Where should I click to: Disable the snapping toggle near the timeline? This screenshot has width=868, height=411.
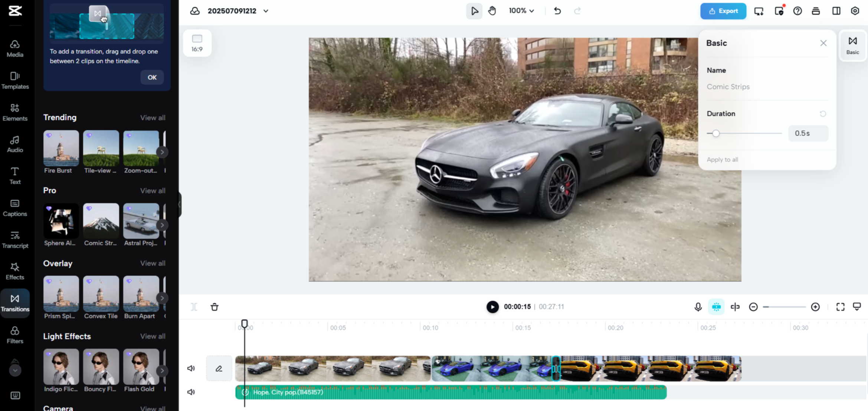coord(716,307)
